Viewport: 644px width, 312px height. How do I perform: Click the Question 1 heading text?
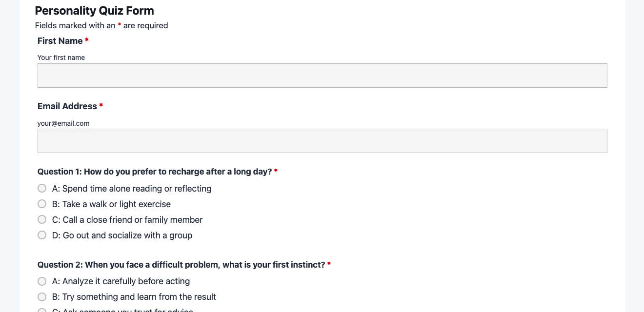(155, 172)
